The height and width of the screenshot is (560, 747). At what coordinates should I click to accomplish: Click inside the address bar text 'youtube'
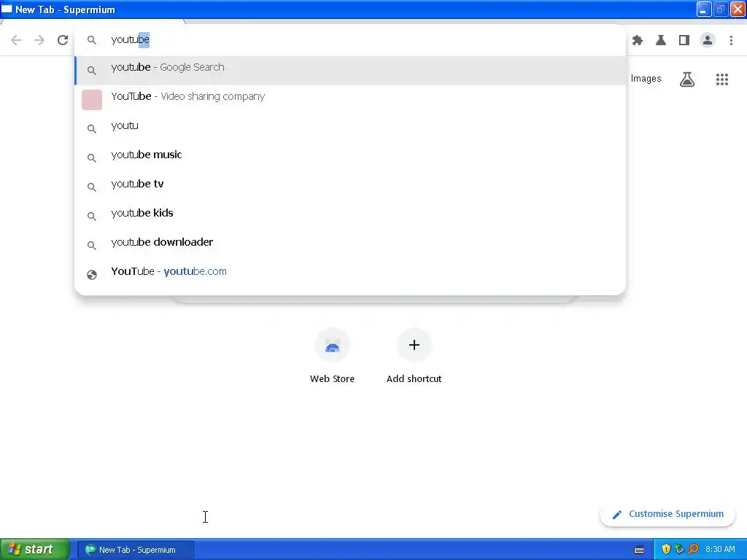130,39
